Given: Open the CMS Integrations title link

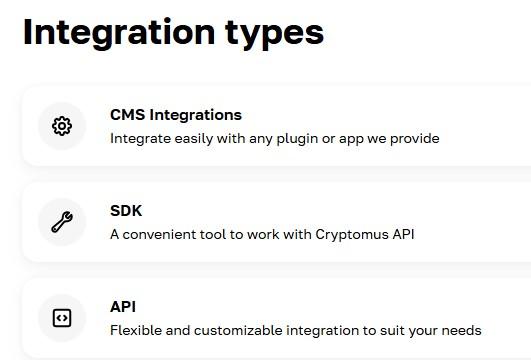Looking at the screenshot, I should pyautogui.click(x=176, y=115).
